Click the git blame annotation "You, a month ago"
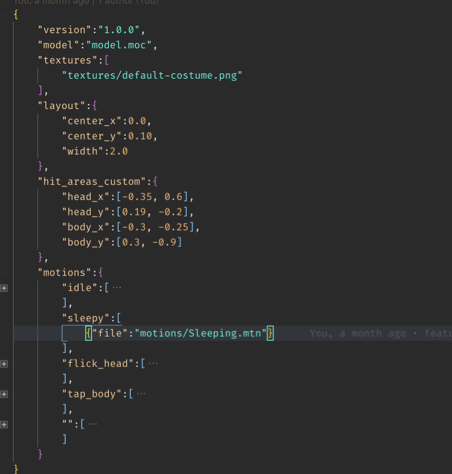This screenshot has height=474, width=452. (358, 333)
